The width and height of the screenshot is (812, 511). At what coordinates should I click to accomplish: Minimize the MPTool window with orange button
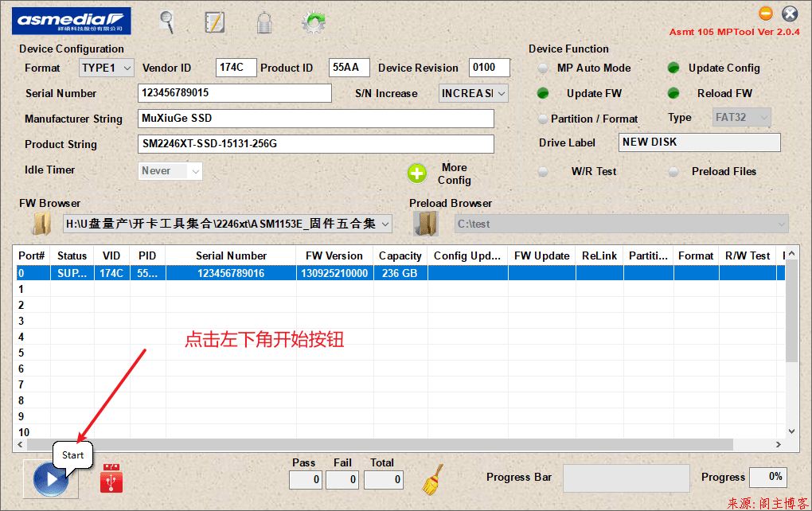pos(766,13)
